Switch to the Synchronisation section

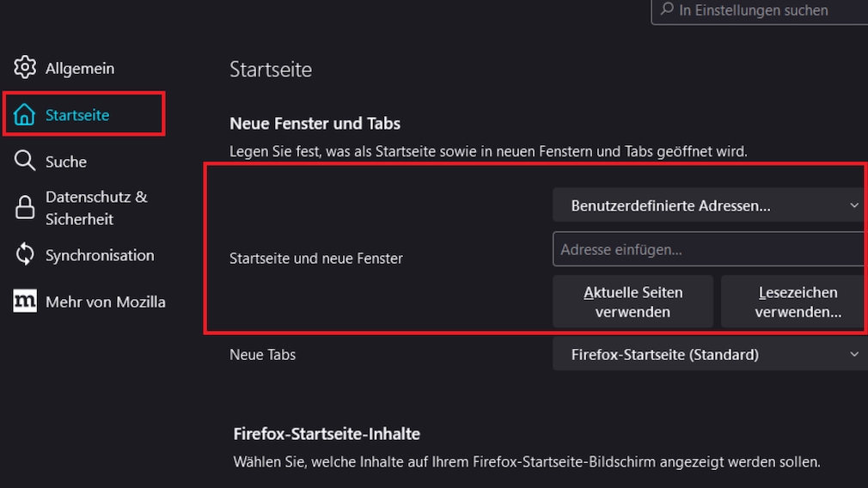(100, 255)
